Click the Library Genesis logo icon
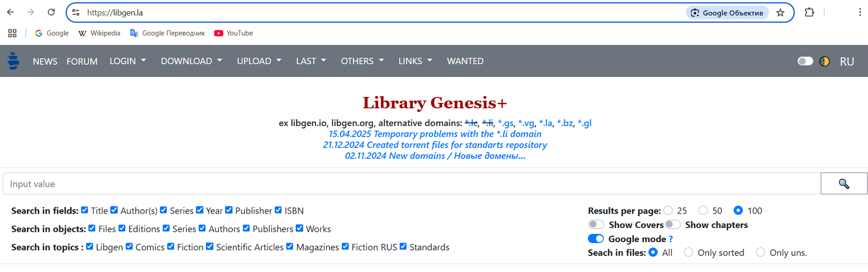Viewport: 868px width, 272px height. 14,61
